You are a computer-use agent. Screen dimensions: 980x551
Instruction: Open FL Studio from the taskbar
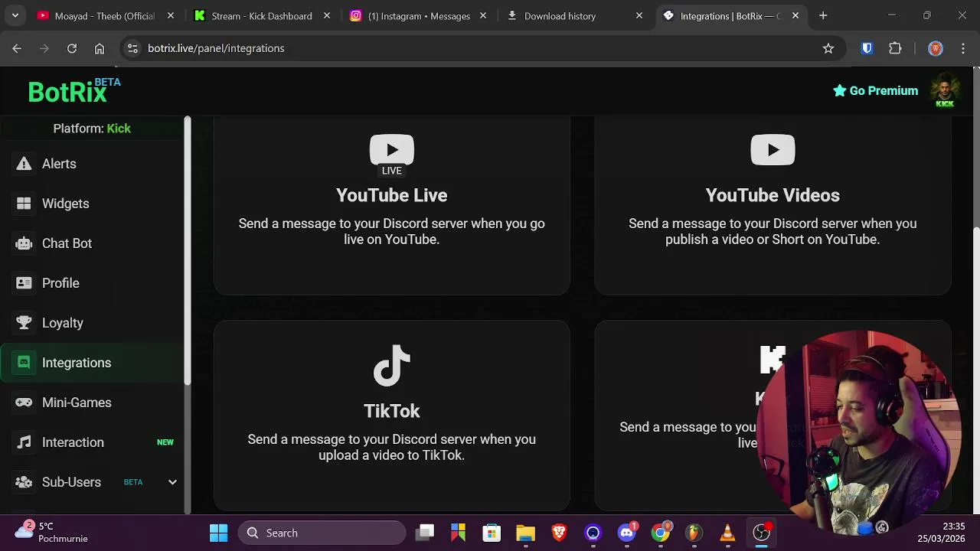coord(694,533)
